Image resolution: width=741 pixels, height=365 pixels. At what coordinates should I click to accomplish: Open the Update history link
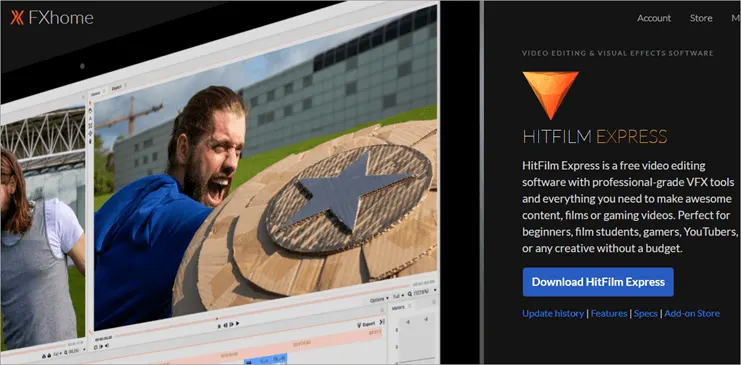tap(552, 313)
